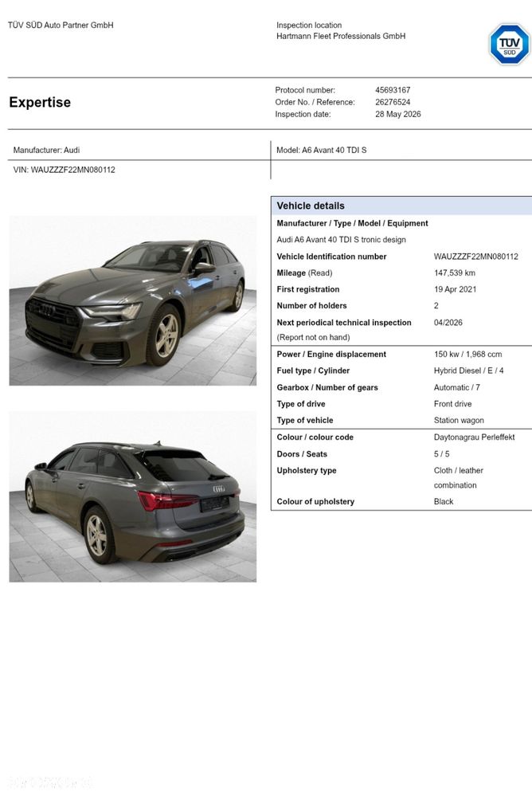Click the TÜV SÜD octagon logo

(x=509, y=44)
